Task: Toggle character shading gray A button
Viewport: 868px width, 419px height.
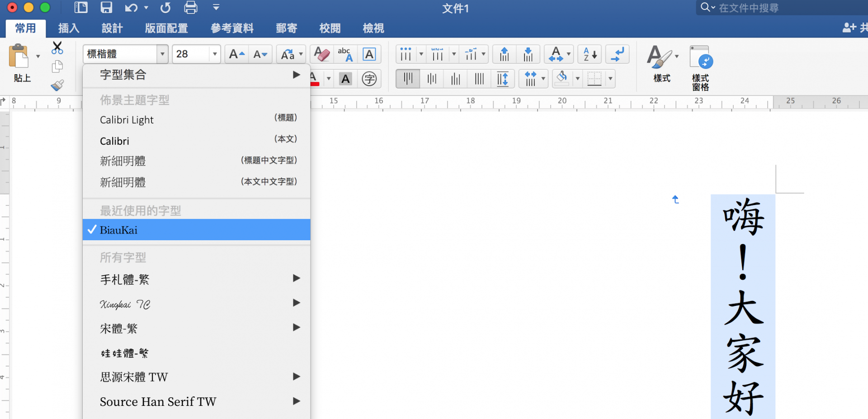Action: pyautogui.click(x=346, y=79)
